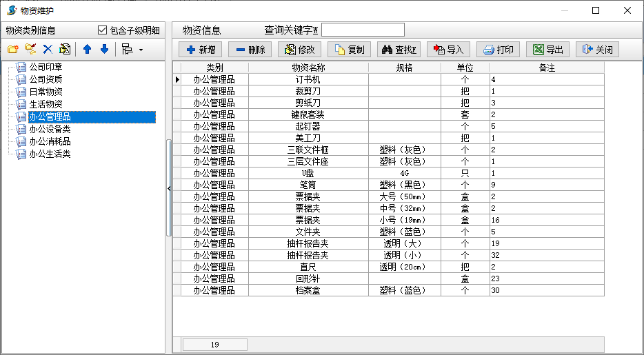The image size is (644, 355).
Task: Open the 办公消耗品 tree category
Action: [x=50, y=141]
